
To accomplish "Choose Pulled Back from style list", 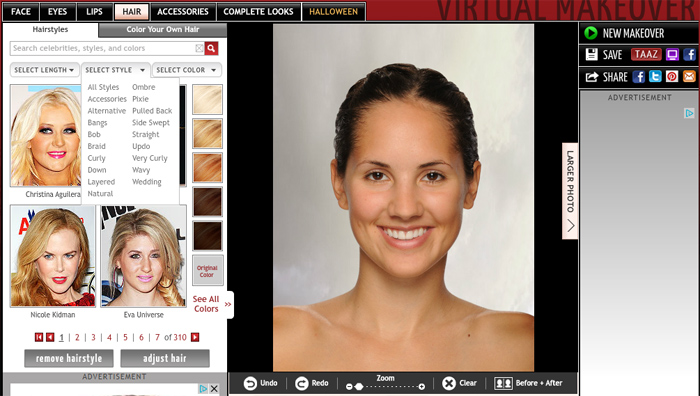I will [152, 111].
